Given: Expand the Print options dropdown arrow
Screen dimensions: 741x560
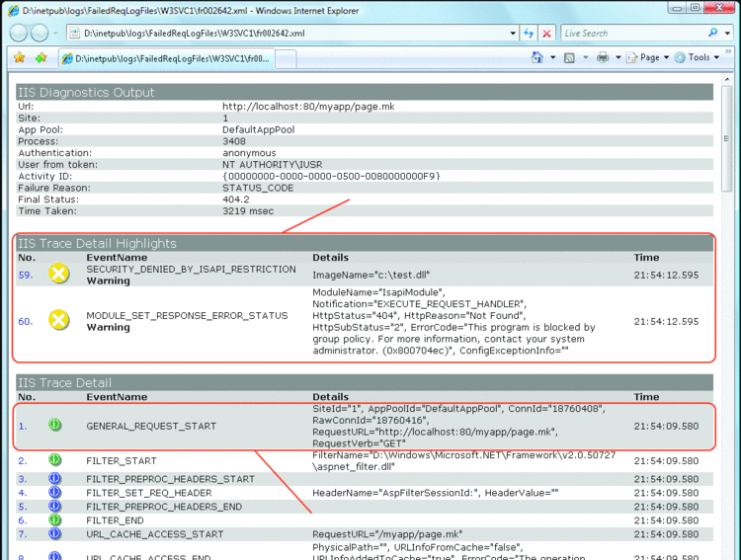Looking at the screenshot, I should 618,57.
